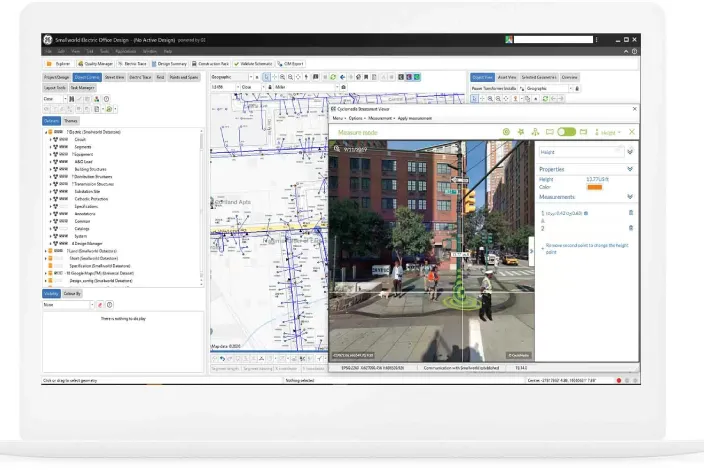Click the binoculars find icon in left panel
This screenshot has height=470, width=704.
coord(71,99)
